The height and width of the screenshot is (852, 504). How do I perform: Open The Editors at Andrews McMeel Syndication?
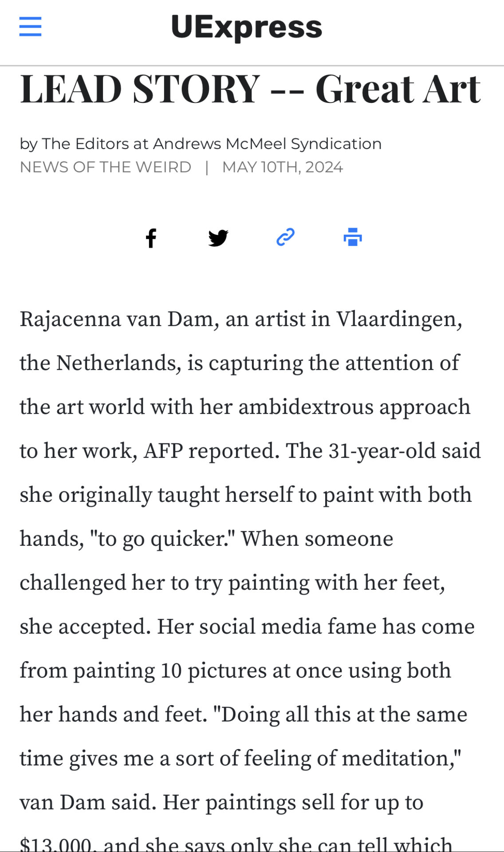212,144
